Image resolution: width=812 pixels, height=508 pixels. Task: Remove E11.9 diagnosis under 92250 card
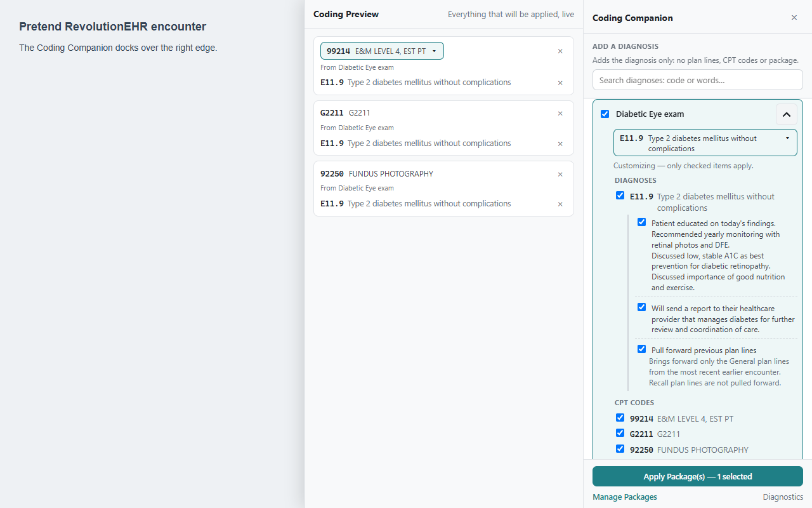[x=560, y=204]
